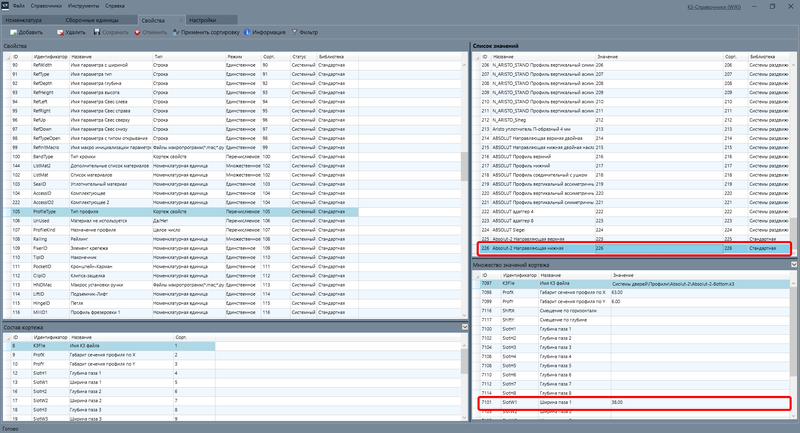Click the 63.00 value of ProfX
Image resolution: width=800 pixels, height=433 pixels.
pyautogui.click(x=617, y=293)
